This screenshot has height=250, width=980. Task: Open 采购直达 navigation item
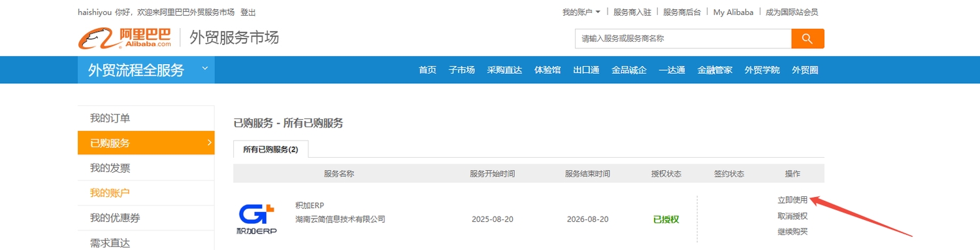pos(504,70)
